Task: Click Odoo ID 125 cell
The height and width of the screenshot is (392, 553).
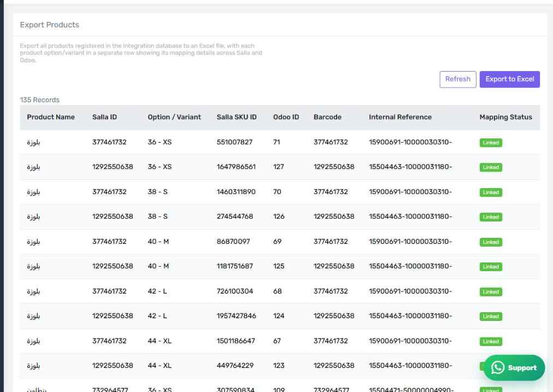Action: (x=279, y=266)
